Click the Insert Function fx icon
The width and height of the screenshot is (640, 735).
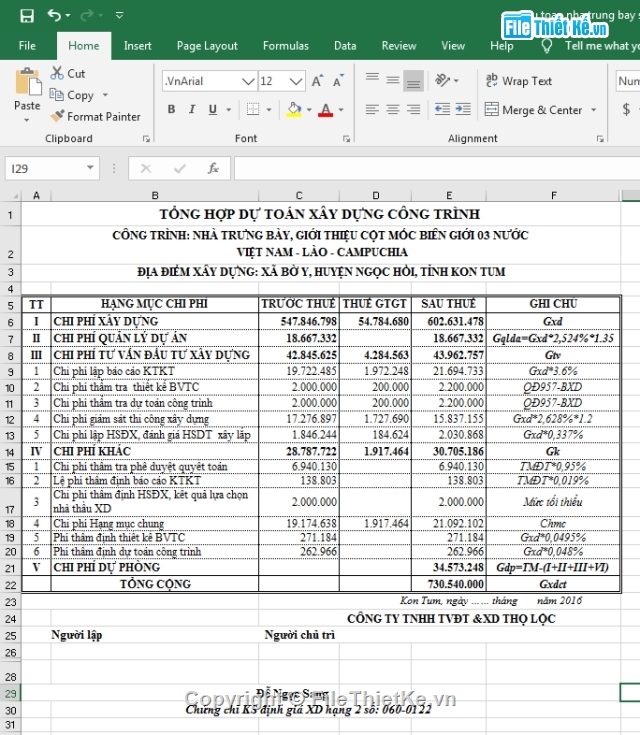coord(213,168)
